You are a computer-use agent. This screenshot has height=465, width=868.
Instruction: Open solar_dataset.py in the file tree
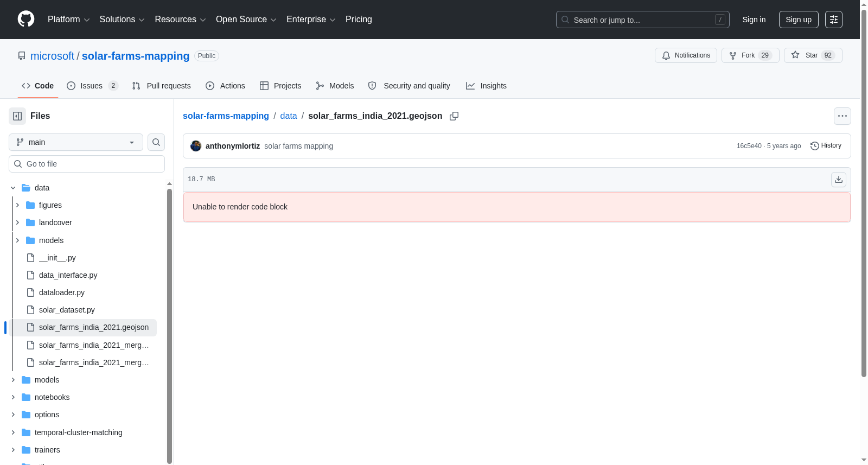click(67, 310)
